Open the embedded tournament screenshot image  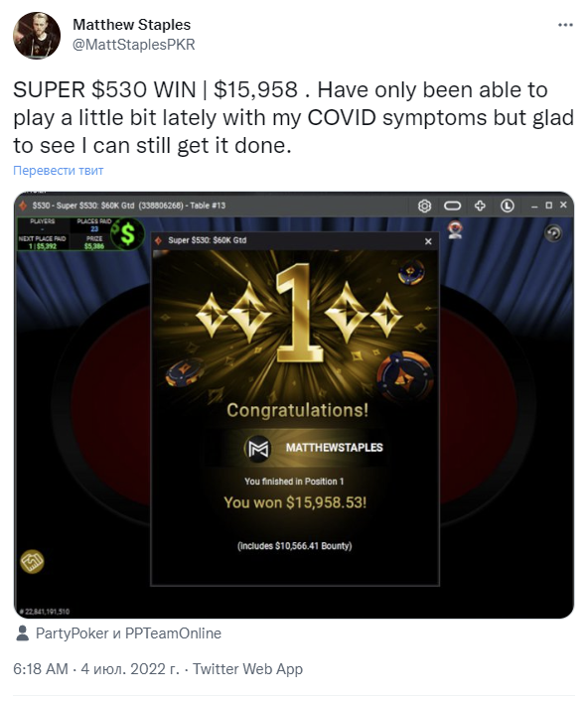[294, 405]
